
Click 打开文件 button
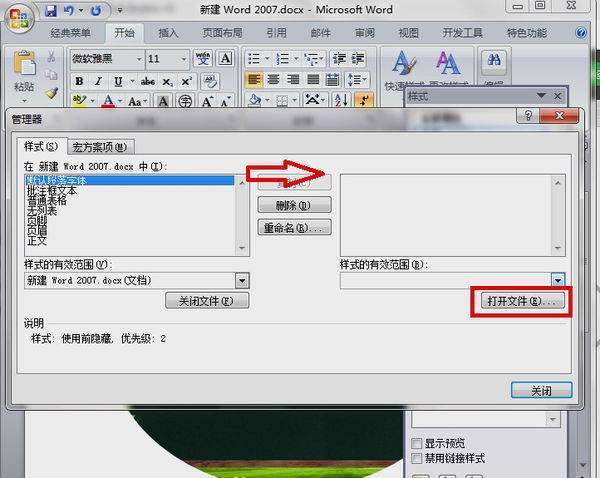point(523,301)
